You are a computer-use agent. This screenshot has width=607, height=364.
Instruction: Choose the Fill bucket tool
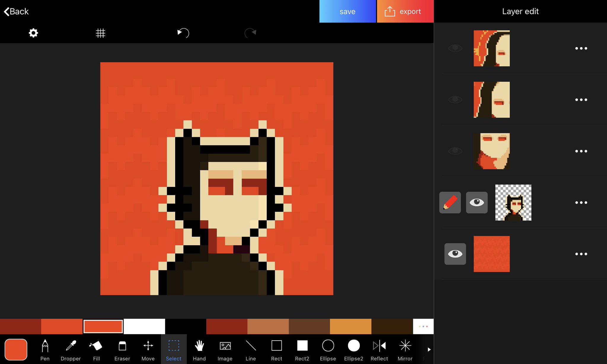96,349
